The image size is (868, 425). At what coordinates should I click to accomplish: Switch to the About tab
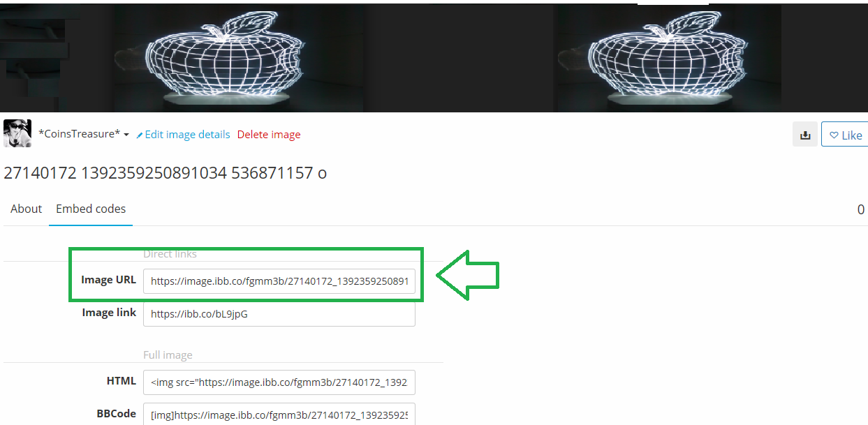coord(27,209)
